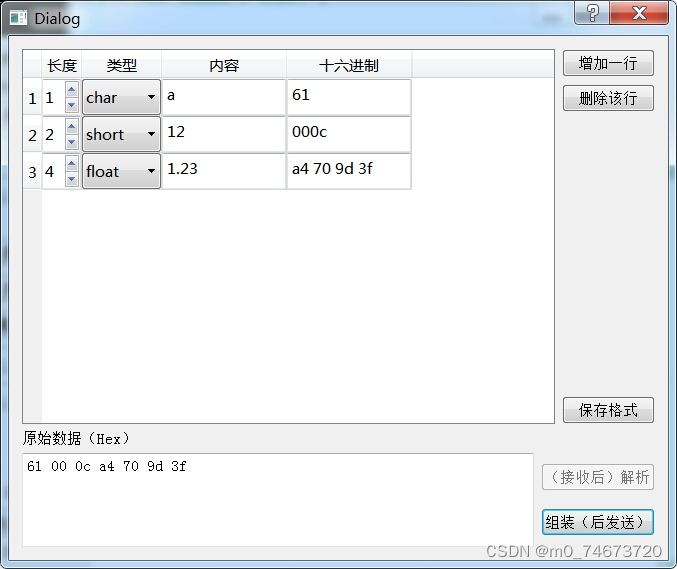Increase length spinner up arrow in row 2
This screenshot has height=569, width=677.
pyautogui.click(x=72, y=127)
